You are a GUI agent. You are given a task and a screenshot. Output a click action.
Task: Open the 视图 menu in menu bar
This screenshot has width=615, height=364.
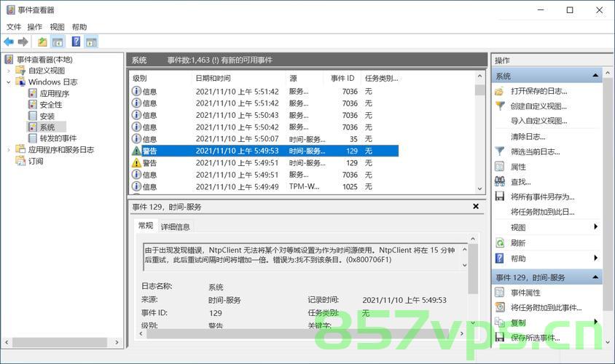coord(57,27)
